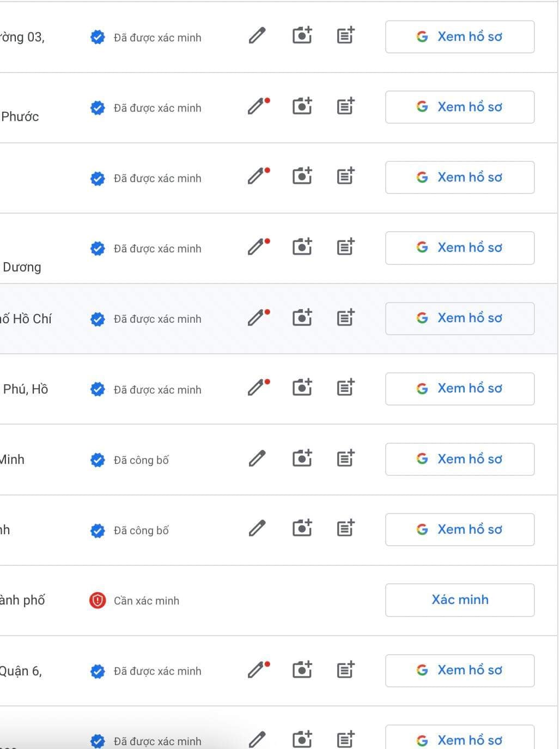Select the highlighted Hồ Chí listing row

pos(163,318)
